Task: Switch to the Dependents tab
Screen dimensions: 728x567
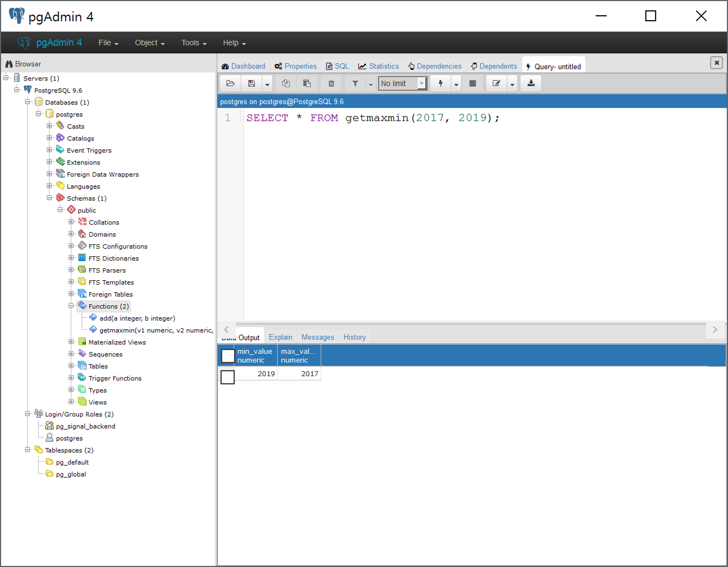Action: coord(494,66)
